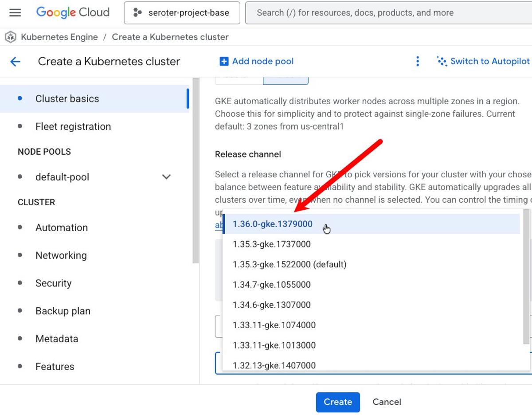Click the Release channel heading

(248, 155)
